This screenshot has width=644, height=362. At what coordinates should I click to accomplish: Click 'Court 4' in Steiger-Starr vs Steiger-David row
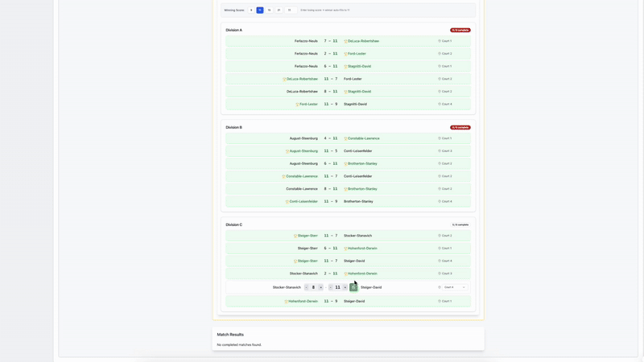[447, 261]
